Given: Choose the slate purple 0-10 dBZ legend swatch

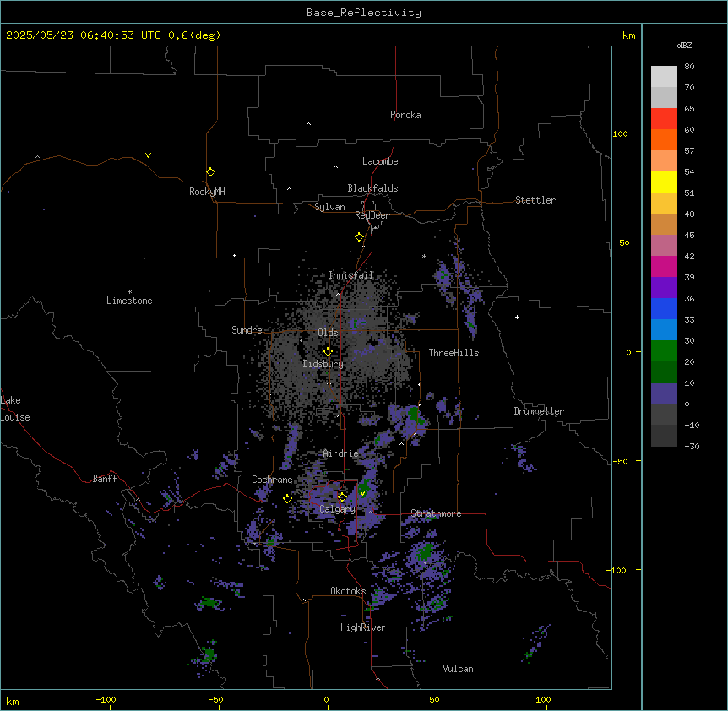Looking at the screenshot, I should pos(664,393).
